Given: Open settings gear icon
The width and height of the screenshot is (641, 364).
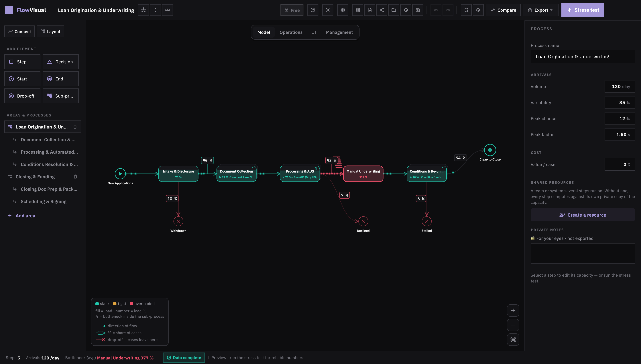Looking at the screenshot, I should 343,10.
